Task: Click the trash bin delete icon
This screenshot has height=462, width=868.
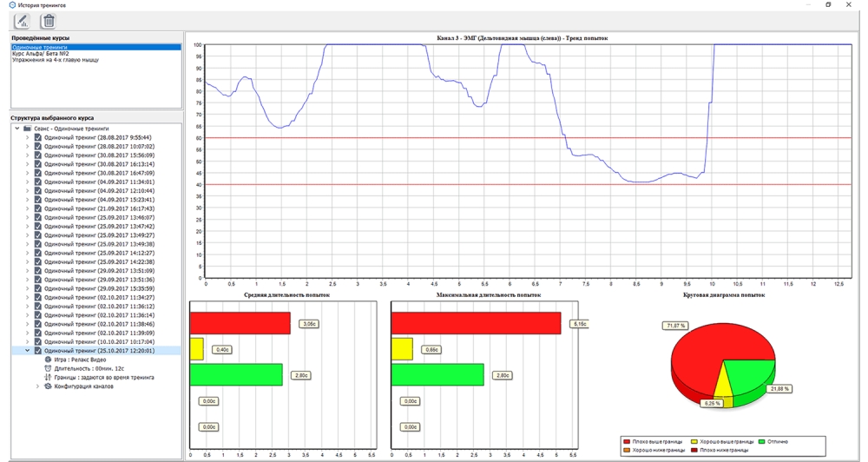Action: click(x=49, y=22)
